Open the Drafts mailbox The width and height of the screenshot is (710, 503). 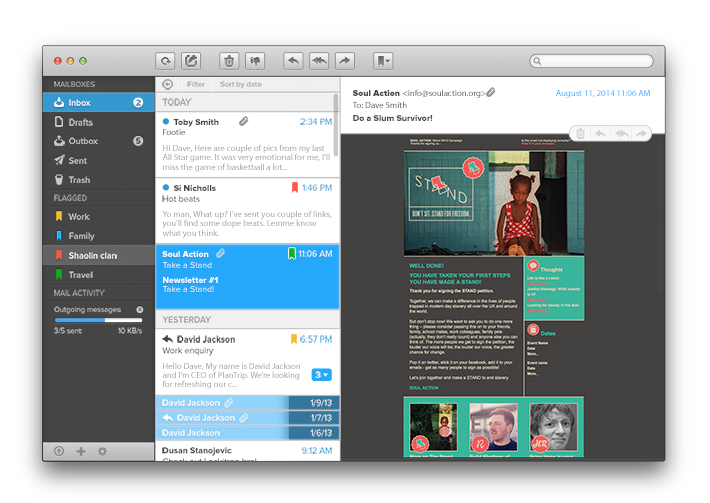click(x=99, y=122)
